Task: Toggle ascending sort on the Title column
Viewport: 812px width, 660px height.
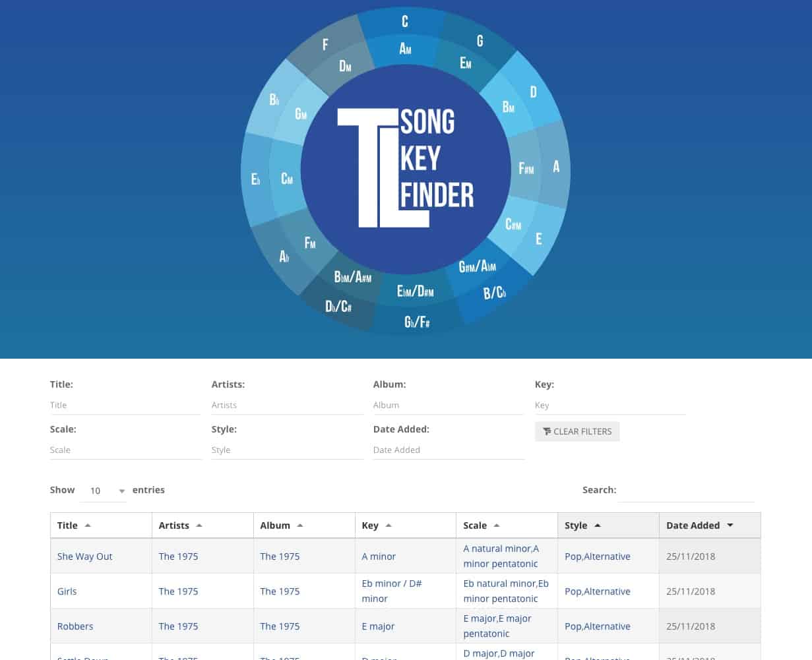Action: 88,525
